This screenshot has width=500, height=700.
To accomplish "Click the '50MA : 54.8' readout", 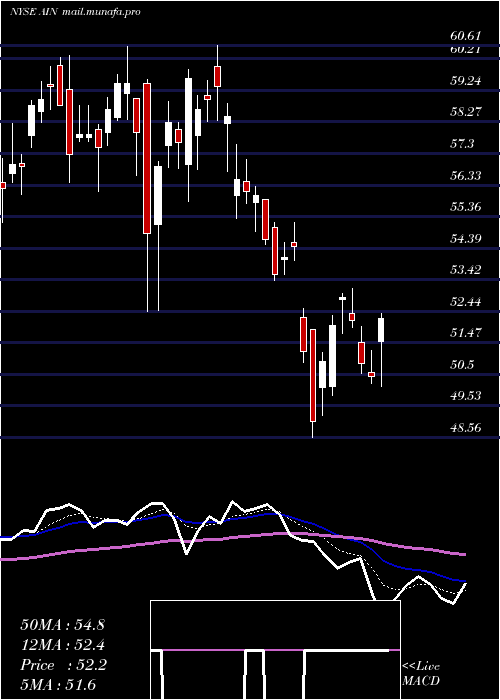I will [x=62, y=625].
